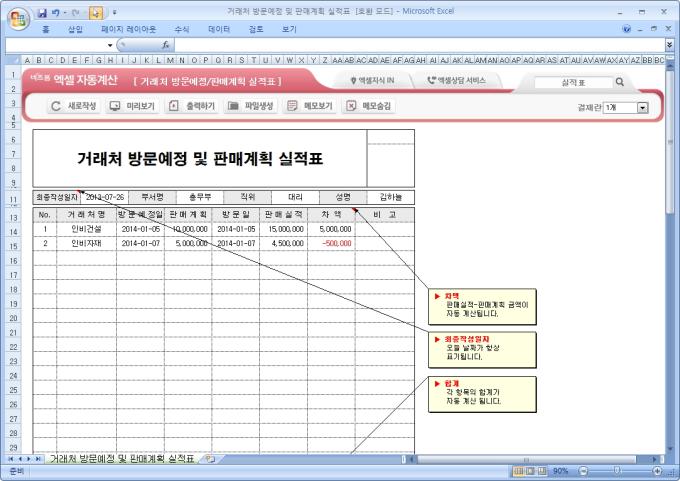Click the horizontal scrollbar
The height and width of the screenshot is (481, 680).
[527, 459]
